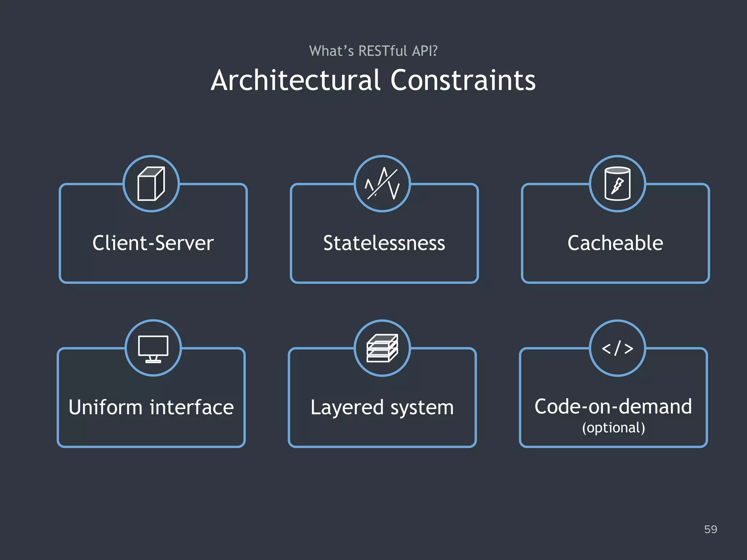Click the What's RESTful API? subtitle
This screenshot has width=747, height=560.
click(x=373, y=51)
